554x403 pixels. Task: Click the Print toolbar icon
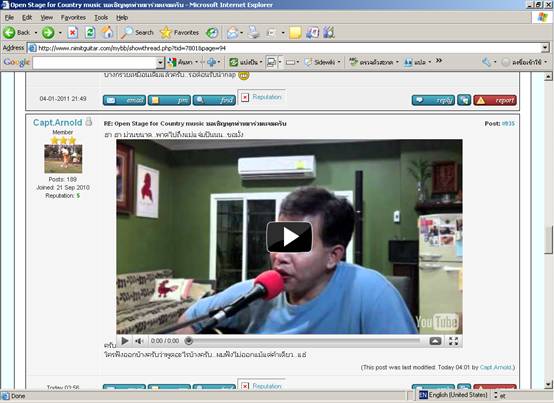(x=253, y=33)
